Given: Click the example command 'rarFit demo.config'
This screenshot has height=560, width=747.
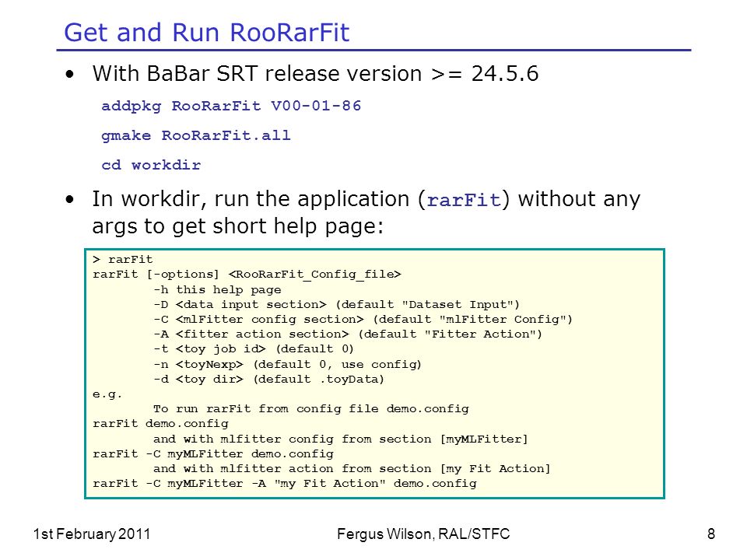Looking at the screenshot, I should [x=160, y=424].
